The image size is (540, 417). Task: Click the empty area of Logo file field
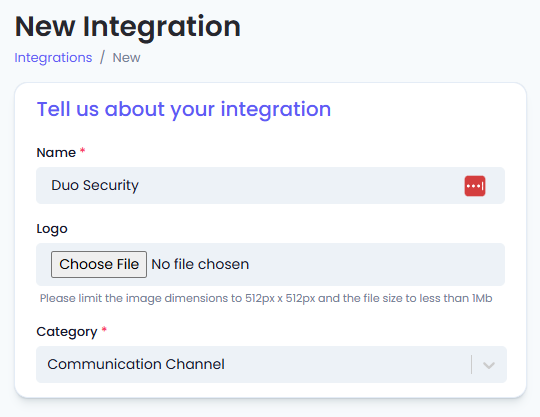point(375,264)
